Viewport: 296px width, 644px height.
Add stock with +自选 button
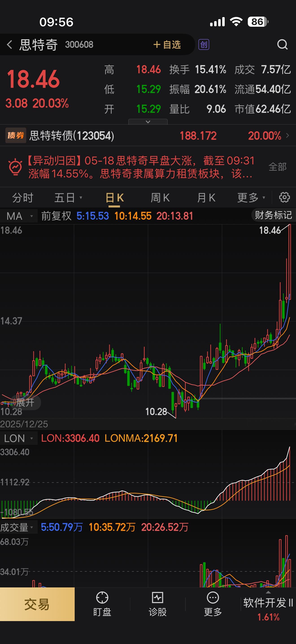coord(167,45)
